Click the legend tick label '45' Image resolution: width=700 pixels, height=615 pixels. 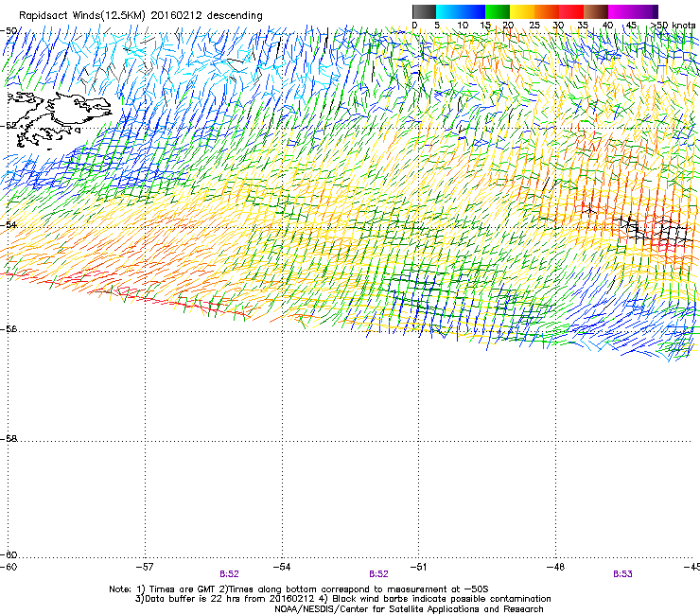tap(631, 25)
